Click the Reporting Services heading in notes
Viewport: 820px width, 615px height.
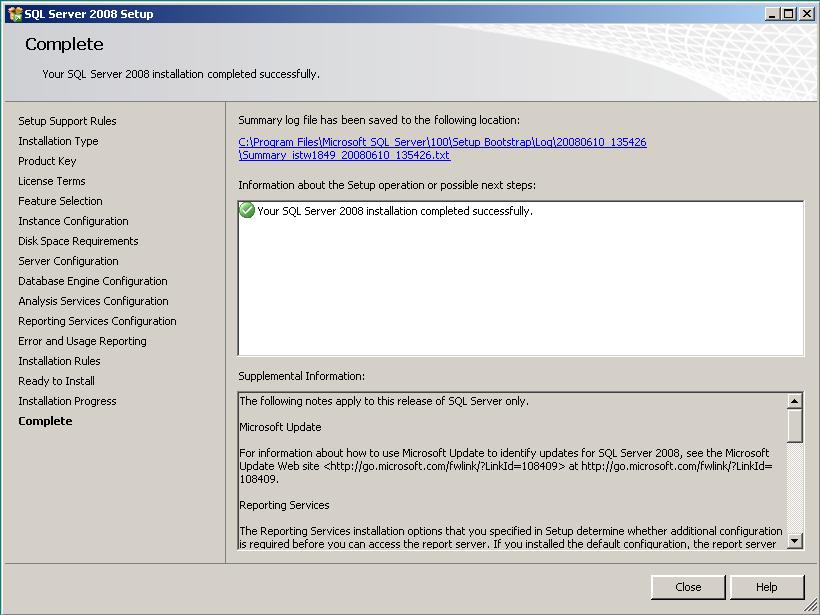pos(284,505)
